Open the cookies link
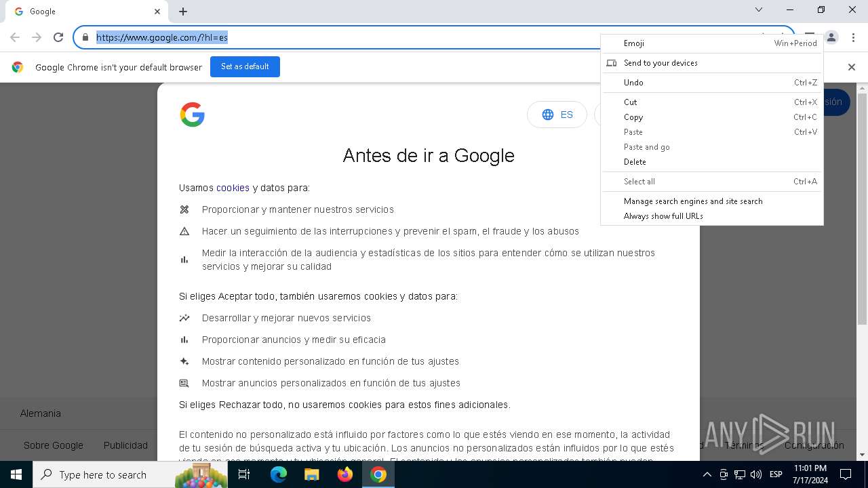Screen dimensions: 868x488 point(233,188)
